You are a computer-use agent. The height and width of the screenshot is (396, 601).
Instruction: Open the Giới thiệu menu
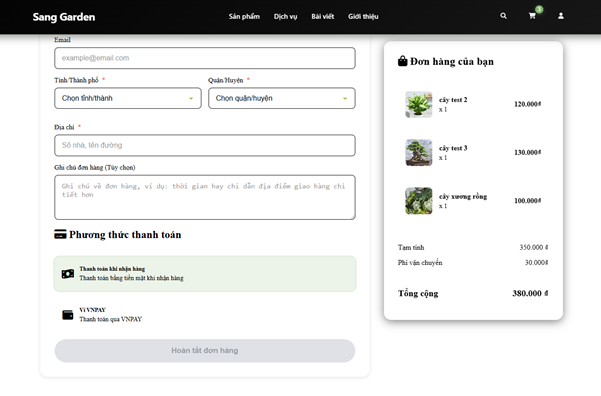[x=363, y=16]
